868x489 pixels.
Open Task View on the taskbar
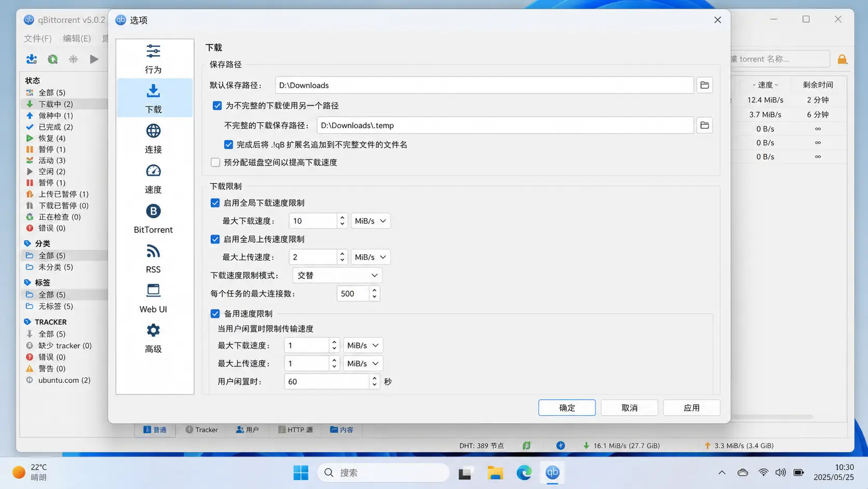coord(465,472)
